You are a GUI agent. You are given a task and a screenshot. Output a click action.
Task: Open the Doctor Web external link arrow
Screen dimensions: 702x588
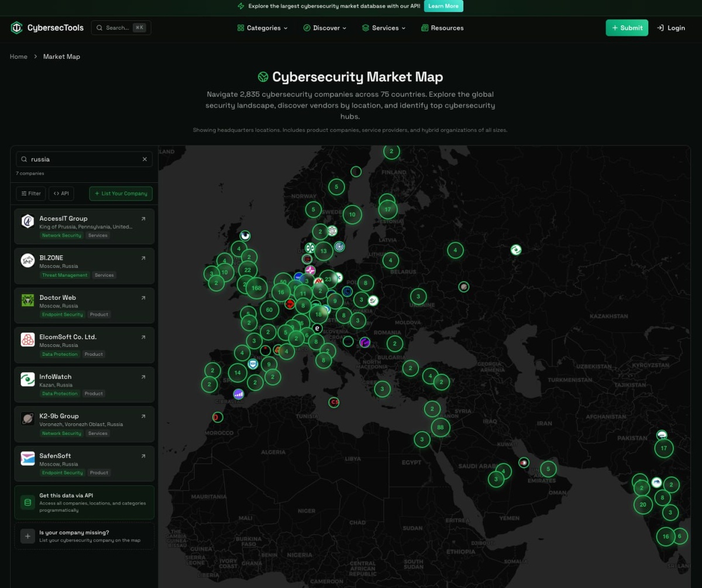pyautogui.click(x=143, y=298)
